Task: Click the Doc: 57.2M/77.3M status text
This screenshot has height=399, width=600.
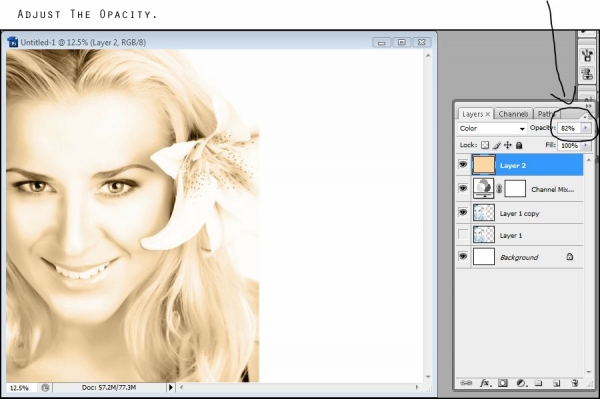Action: [x=109, y=388]
